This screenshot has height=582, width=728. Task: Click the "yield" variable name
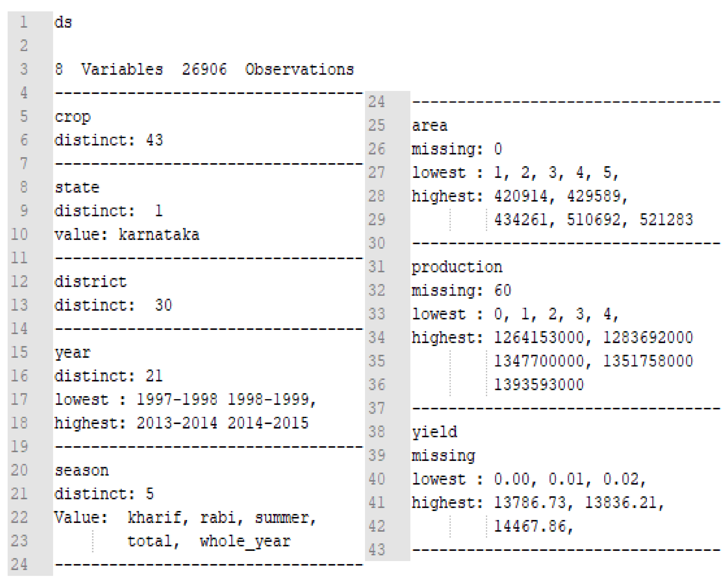(x=434, y=432)
